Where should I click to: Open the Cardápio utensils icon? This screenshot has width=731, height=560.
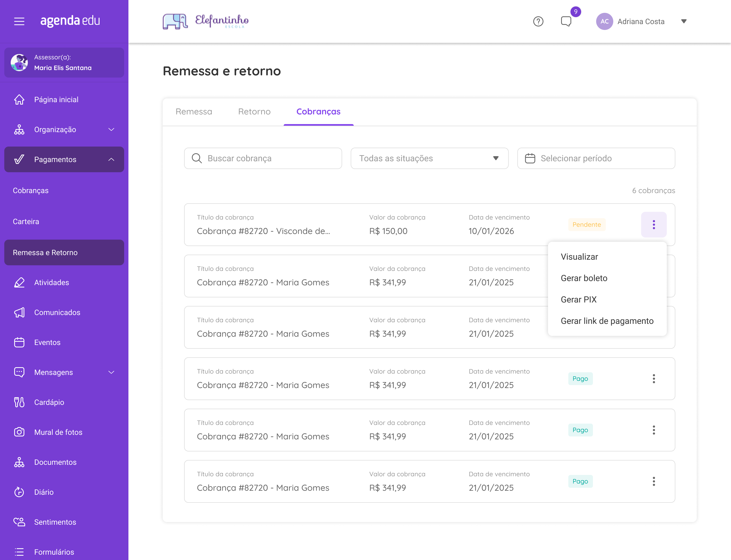tap(19, 402)
